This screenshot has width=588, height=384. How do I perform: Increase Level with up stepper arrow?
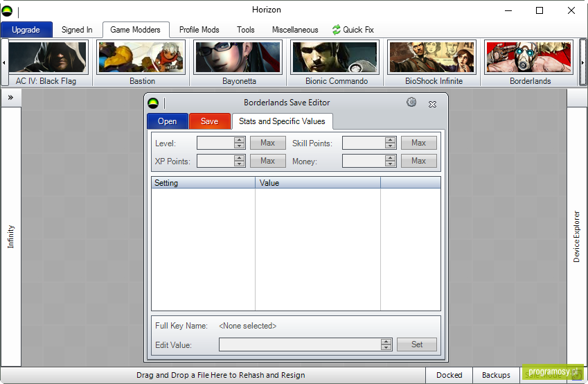point(239,139)
